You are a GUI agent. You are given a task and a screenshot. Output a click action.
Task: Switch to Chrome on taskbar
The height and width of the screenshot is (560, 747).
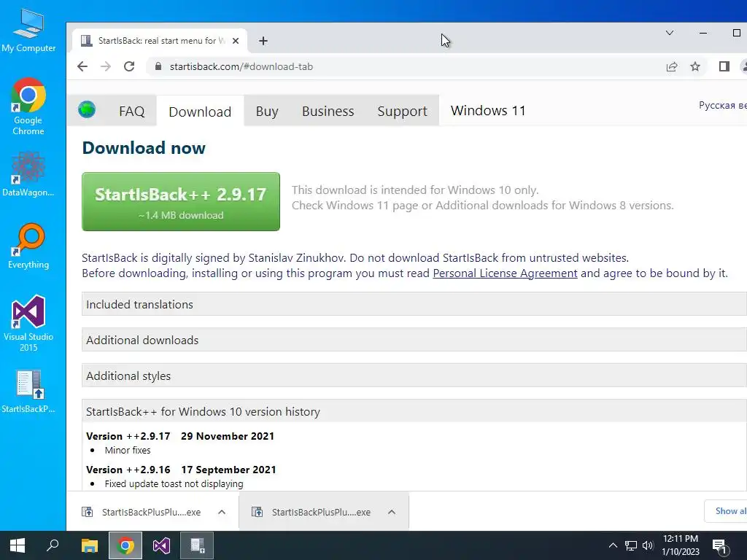click(x=125, y=545)
